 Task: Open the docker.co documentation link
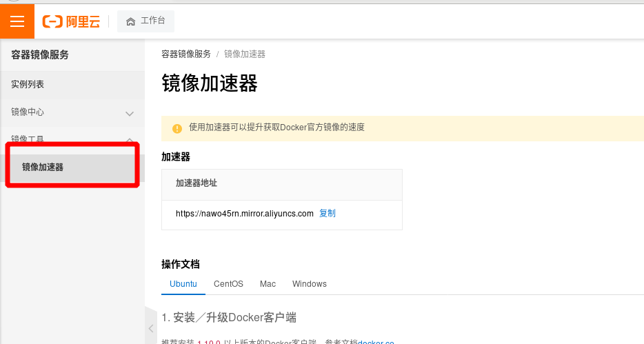[376, 341]
